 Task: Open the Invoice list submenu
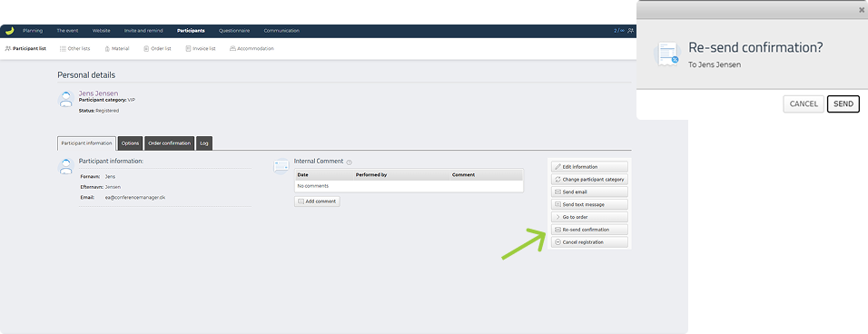coord(201,49)
